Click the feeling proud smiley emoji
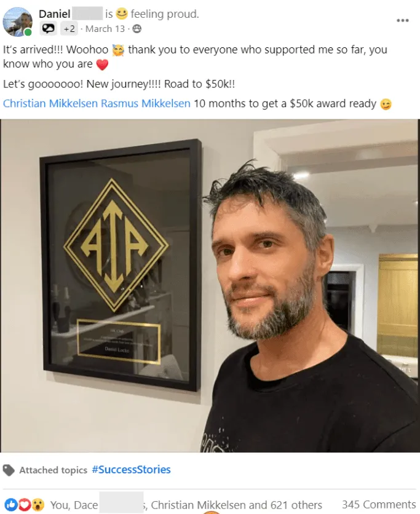 [x=122, y=14]
